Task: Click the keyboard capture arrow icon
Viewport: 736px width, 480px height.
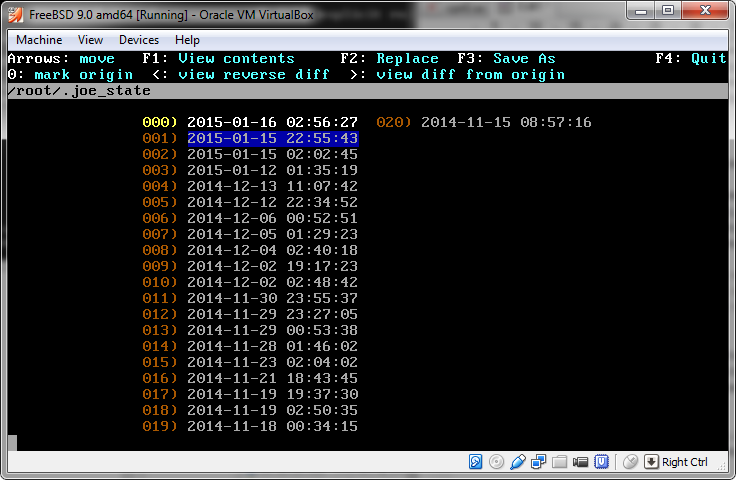Action: pyautogui.click(x=651, y=462)
